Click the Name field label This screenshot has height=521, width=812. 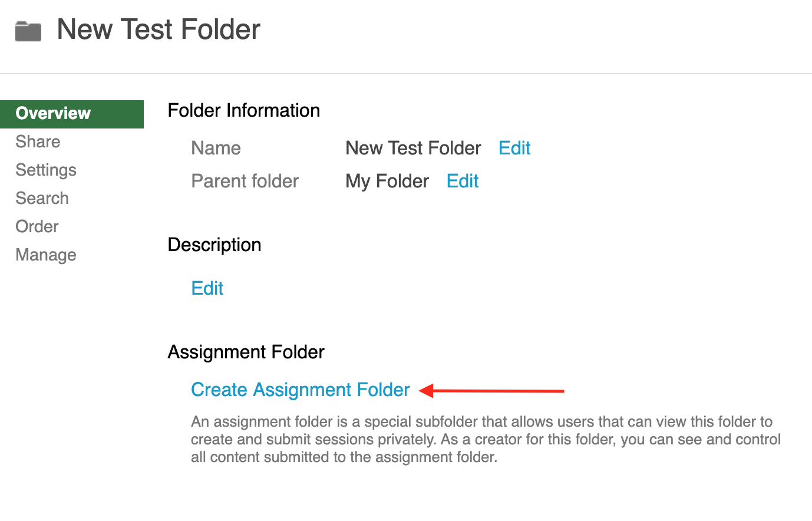click(x=216, y=148)
